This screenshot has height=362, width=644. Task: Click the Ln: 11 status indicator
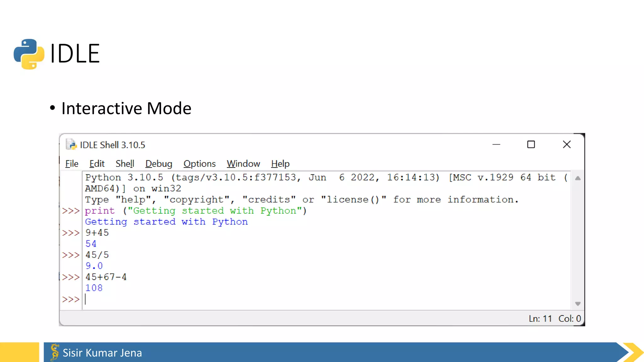click(x=540, y=319)
